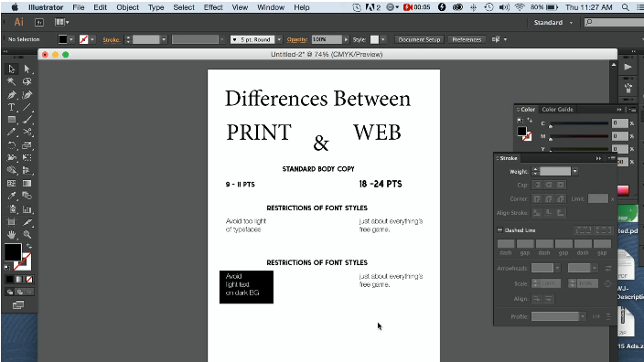Click the orange Stroke link
The image size is (644, 362).
point(112,40)
